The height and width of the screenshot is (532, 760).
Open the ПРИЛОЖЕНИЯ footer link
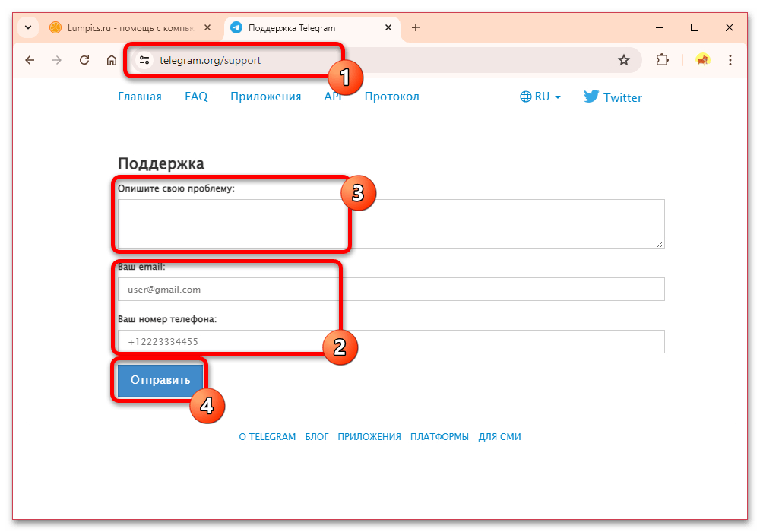click(369, 436)
